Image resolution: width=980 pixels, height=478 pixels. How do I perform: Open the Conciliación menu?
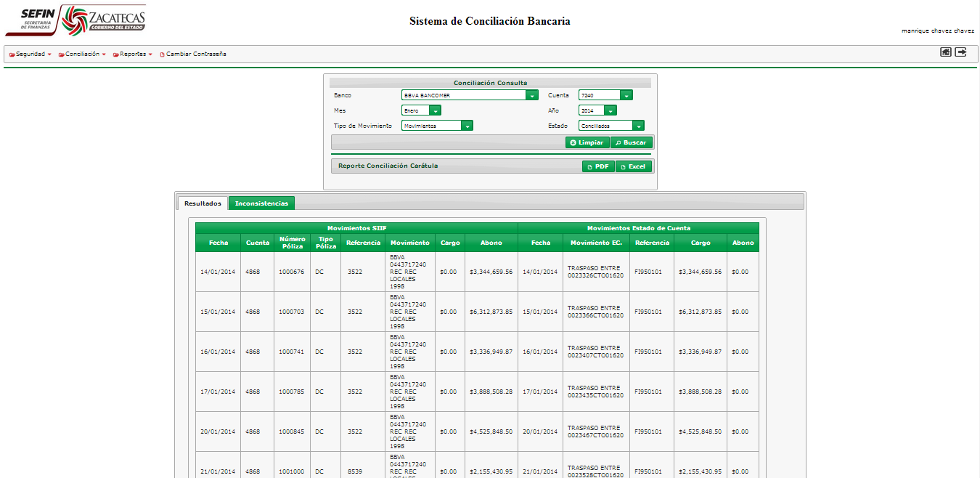click(x=82, y=54)
